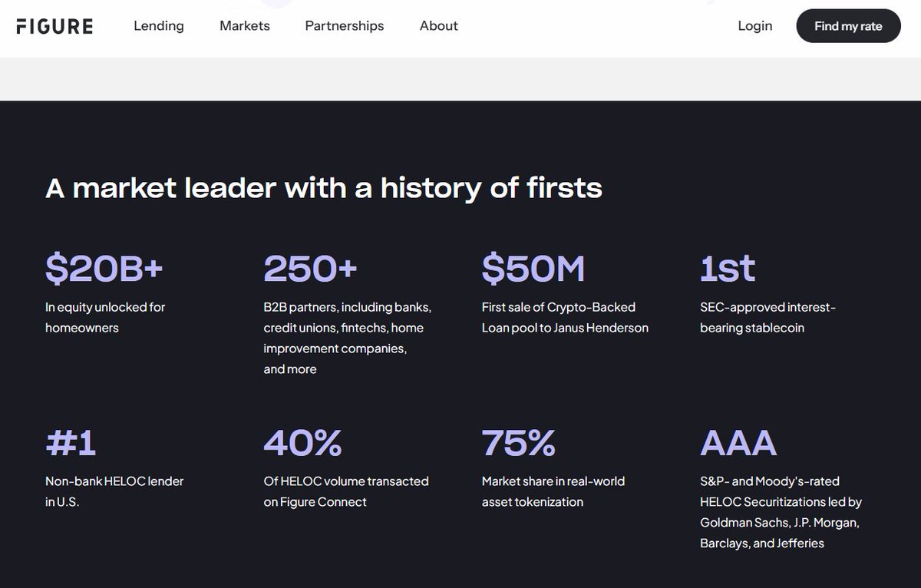Click the 'A market leader' heading
Image resolution: width=921 pixels, height=588 pixels.
coord(324,188)
